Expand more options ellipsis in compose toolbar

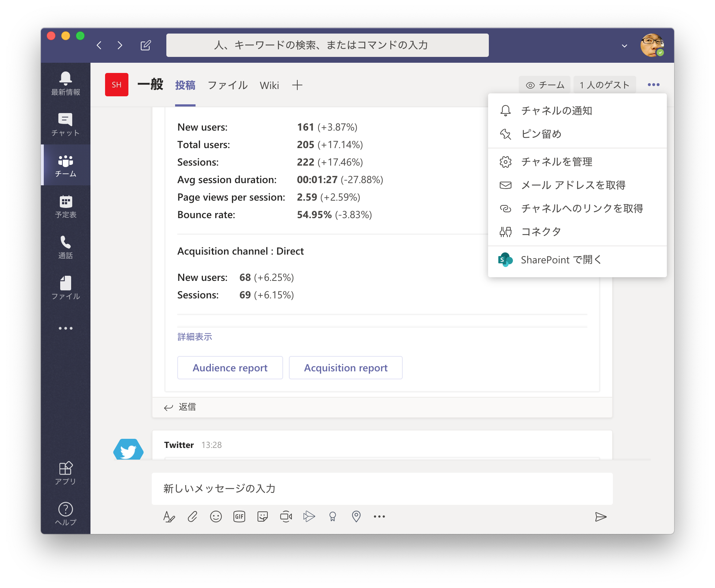point(379,517)
